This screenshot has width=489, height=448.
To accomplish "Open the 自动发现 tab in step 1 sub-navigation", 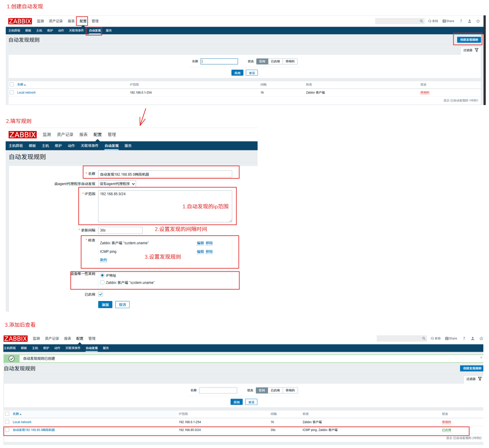I will tap(95, 31).
